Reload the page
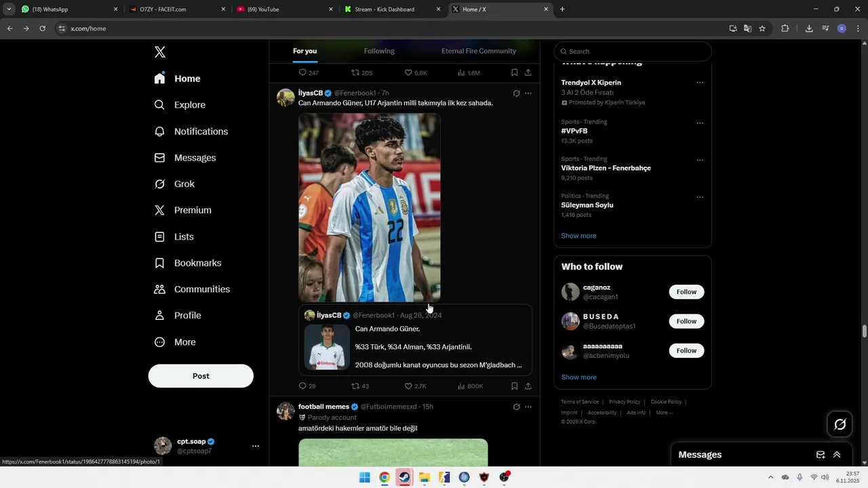This screenshot has width=868, height=488. (42, 28)
